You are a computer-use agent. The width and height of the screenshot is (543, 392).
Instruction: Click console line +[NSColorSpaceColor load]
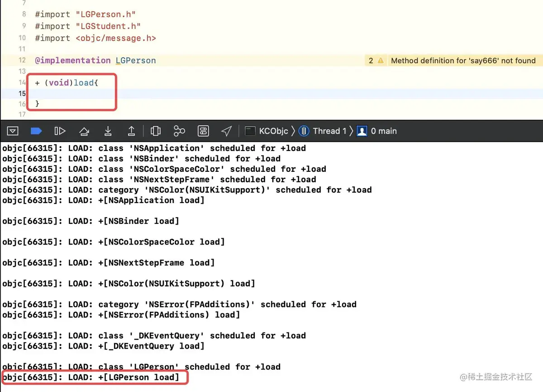pos(114,241)
